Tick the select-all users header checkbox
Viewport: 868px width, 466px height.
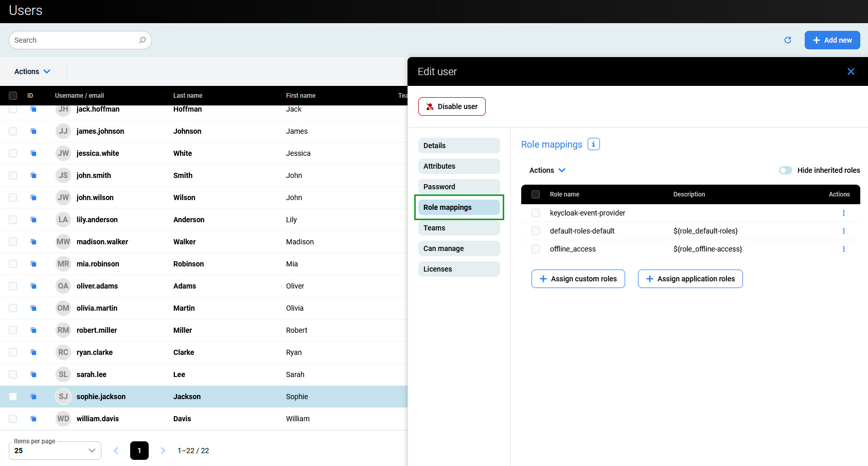(x=13, y=96)
